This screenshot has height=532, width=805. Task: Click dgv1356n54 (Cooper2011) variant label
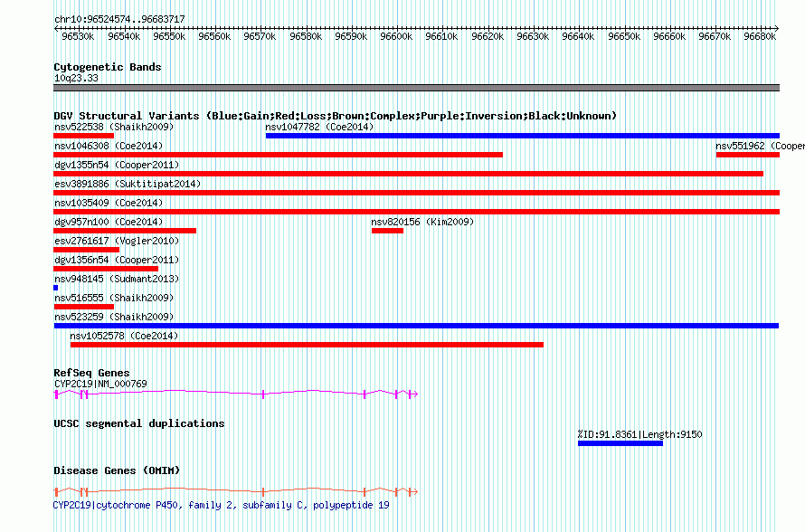[117, 260]
